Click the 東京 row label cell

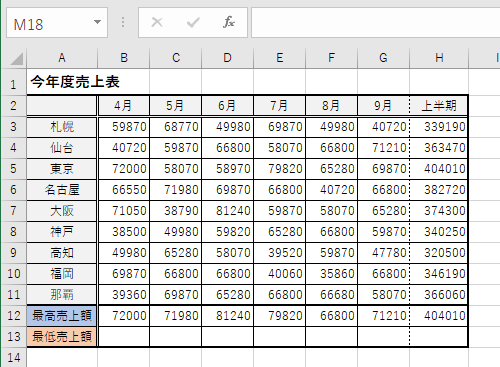[x=62, y=169]
